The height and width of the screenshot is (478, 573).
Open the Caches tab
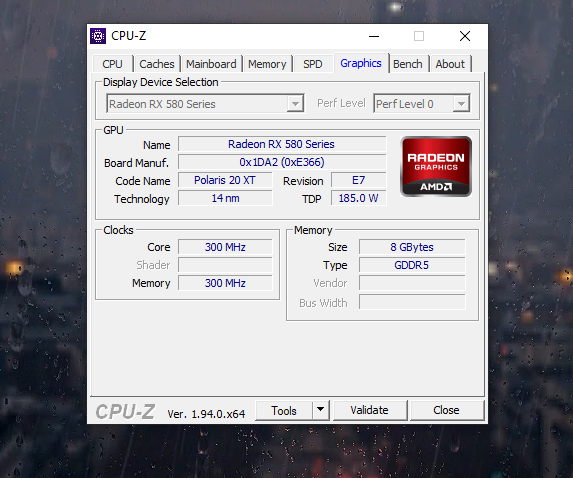point(157,64)
